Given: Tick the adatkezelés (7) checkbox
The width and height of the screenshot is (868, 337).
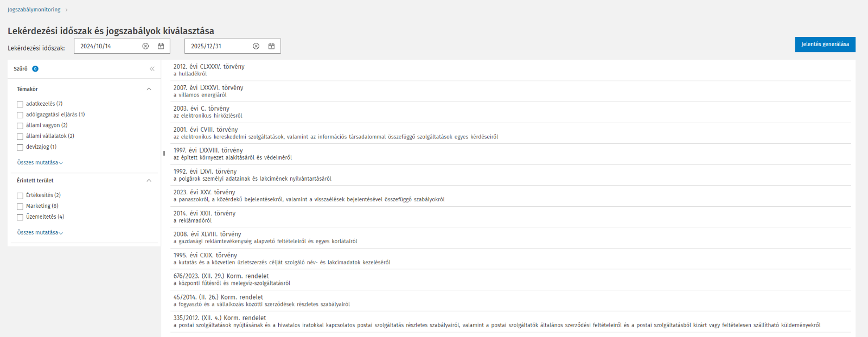Looking at the screenshot, I should tap(20, 104).
